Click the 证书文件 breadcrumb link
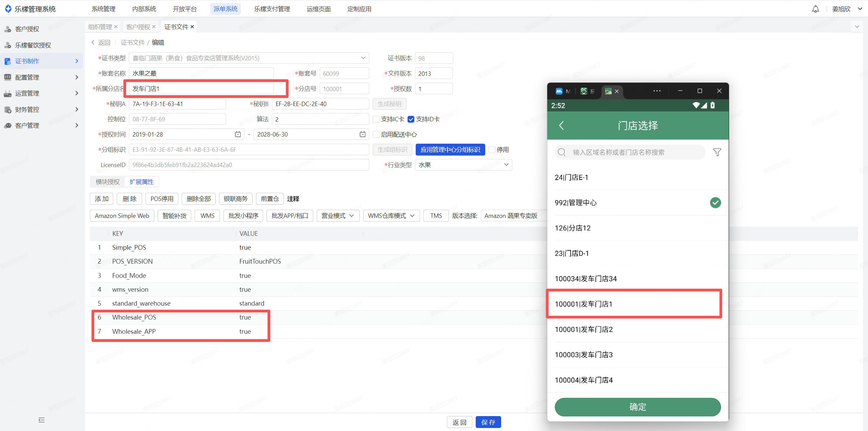This screenshot has height=431, width=868. point(133,42)
